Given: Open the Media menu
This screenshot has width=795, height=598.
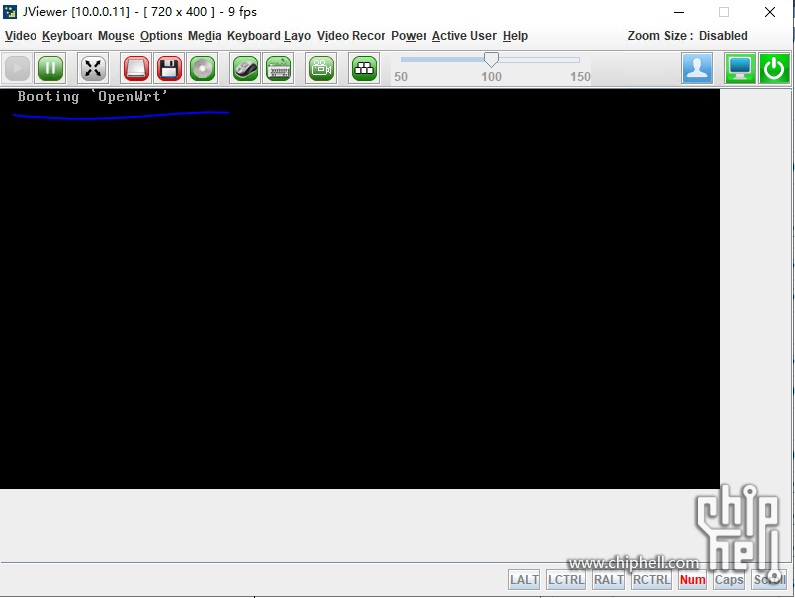Looking at the screenshot, I should coord(204,36).
